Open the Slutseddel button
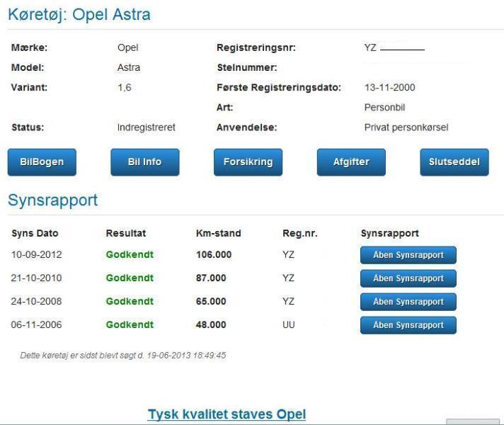Image resolution: width=504 pixels, height=425 pixels. pos(454,162)
